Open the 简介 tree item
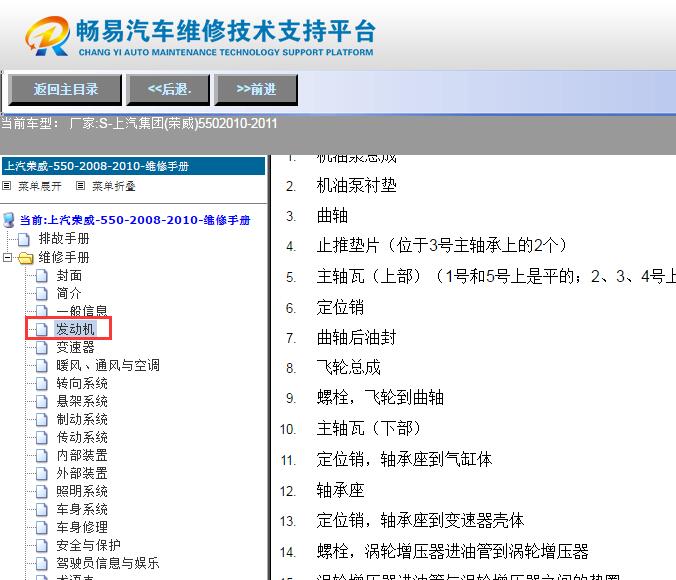Viewport: 676px width, 580px height. 69,293
